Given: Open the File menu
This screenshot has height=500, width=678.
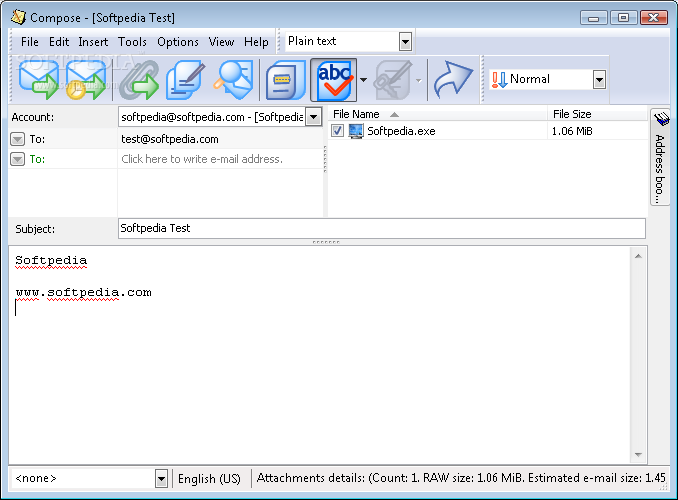Looking at the screenshot, I should click(29, 42).
